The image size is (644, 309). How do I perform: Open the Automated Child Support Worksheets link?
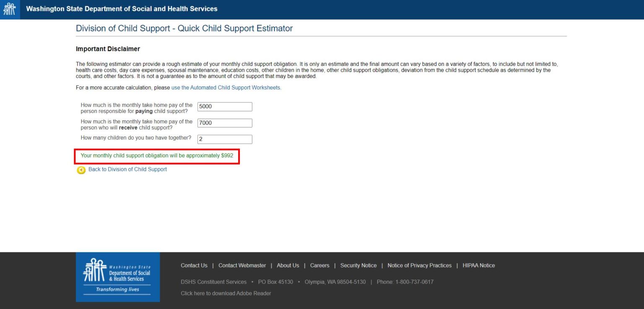click(226, 87)
